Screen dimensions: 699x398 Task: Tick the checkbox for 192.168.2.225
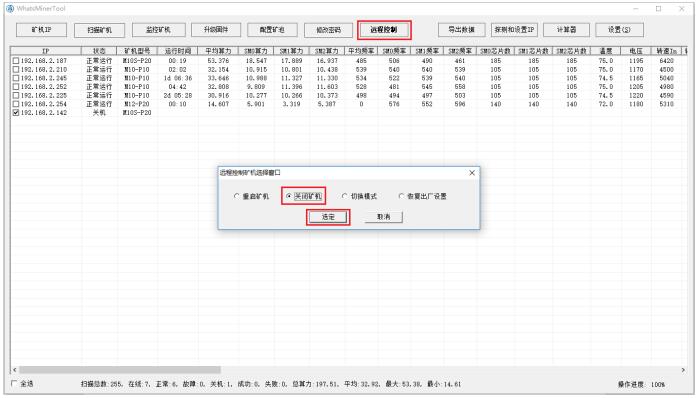tap(16, 95)
